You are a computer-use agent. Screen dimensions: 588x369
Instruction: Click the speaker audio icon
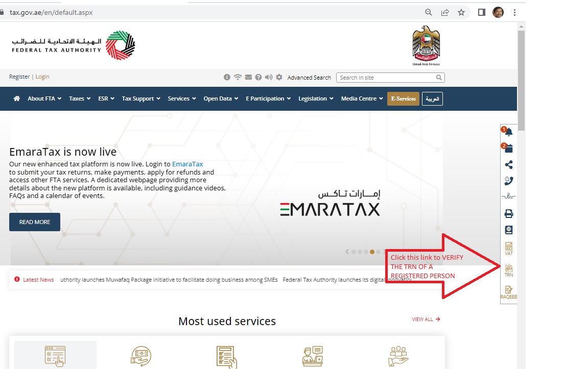pyautogui.click(x=269, y=77)
